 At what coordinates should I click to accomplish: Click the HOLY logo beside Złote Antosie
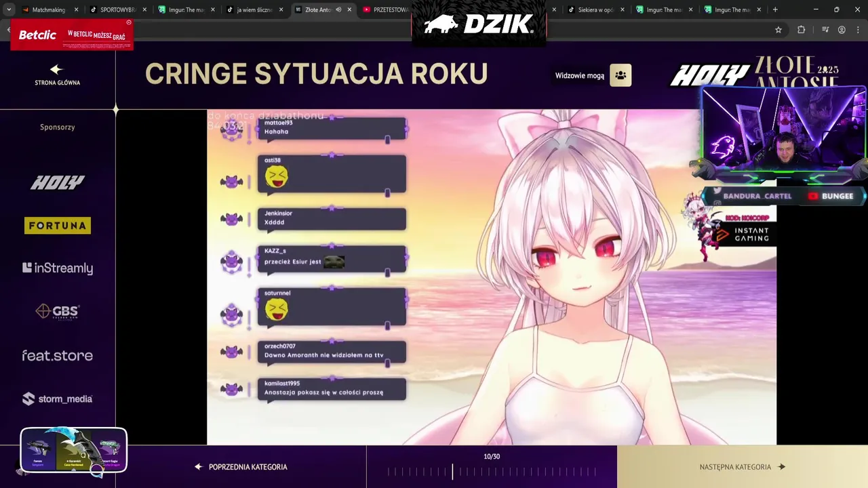click(710, 75)
